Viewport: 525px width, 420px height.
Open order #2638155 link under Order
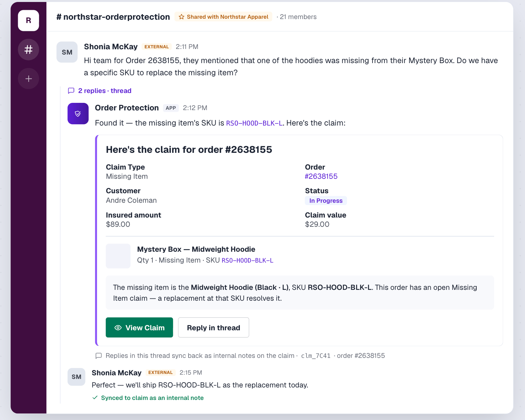[x=321, y=176]
